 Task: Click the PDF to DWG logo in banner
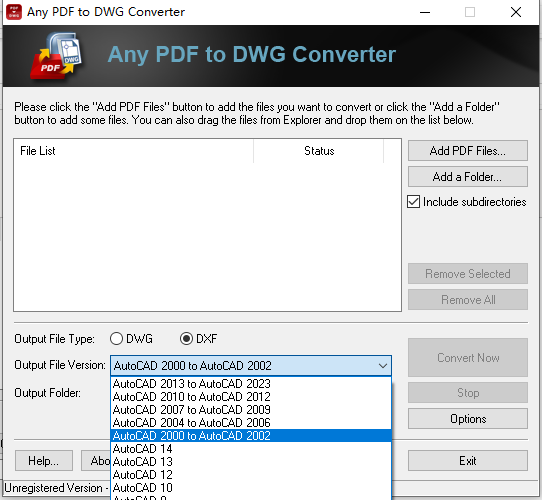click(x=57, y=56)
